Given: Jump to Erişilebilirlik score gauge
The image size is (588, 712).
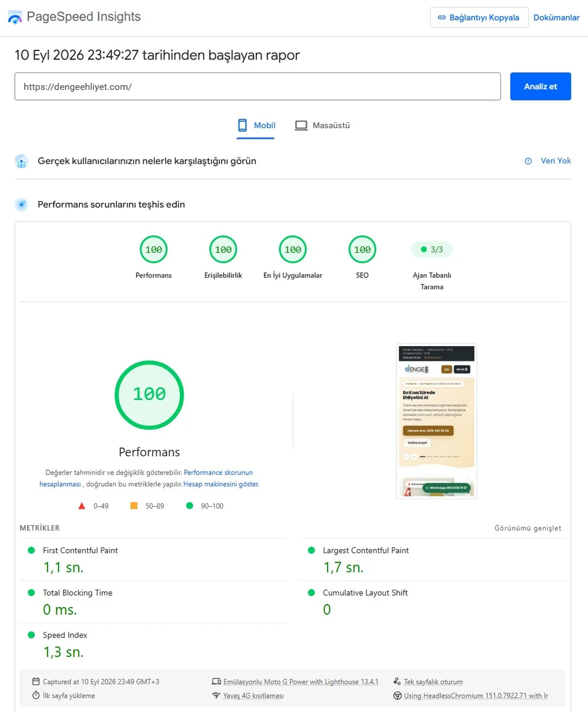Looking at the screenshot, I should click(223, 249).
